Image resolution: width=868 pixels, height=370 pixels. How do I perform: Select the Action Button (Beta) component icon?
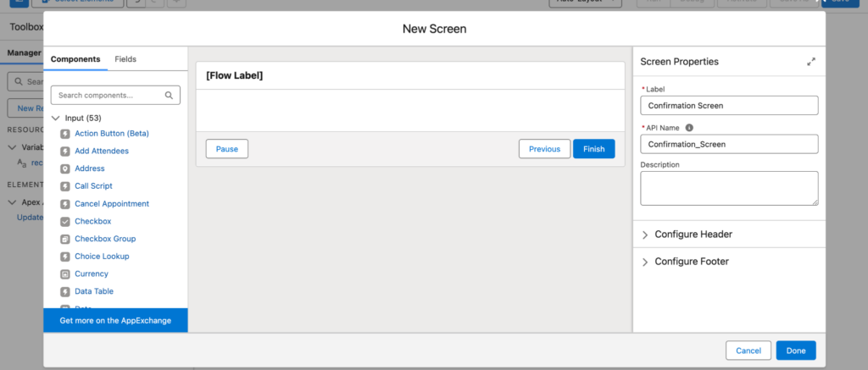point(65,134)
